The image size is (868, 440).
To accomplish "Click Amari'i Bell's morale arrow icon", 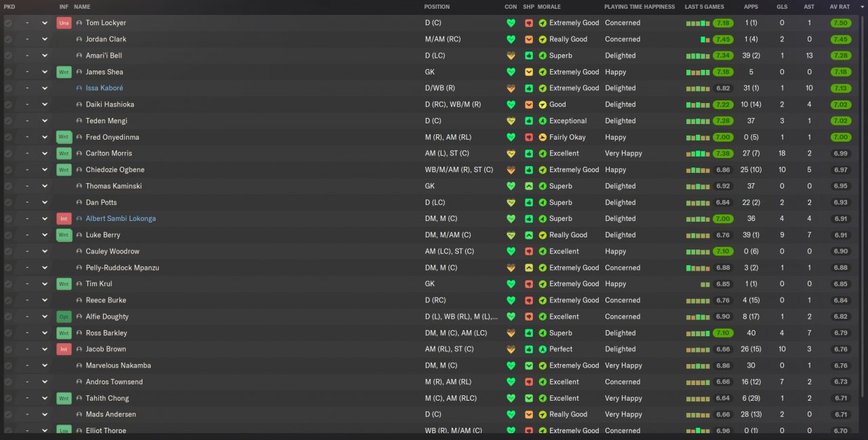I will click(542, 56).
